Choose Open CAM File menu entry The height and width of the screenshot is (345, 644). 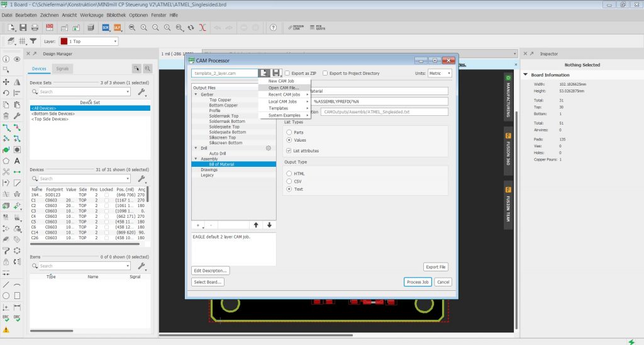coord(284,88)
